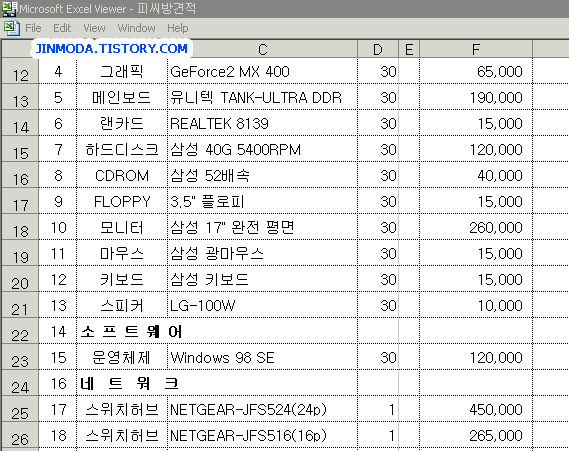
Task: Click the 랜카드 category cell
Action: 122,123
